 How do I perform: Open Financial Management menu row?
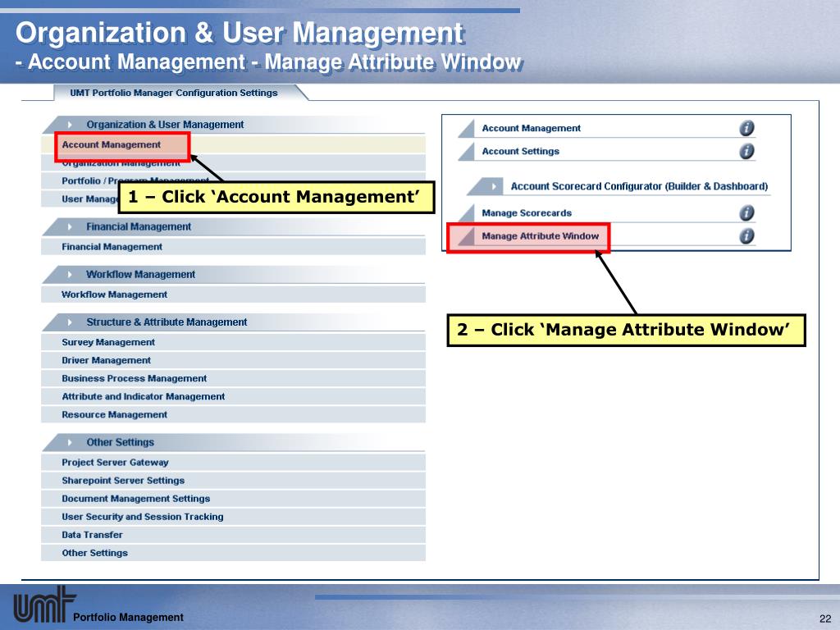pos(233,247)
